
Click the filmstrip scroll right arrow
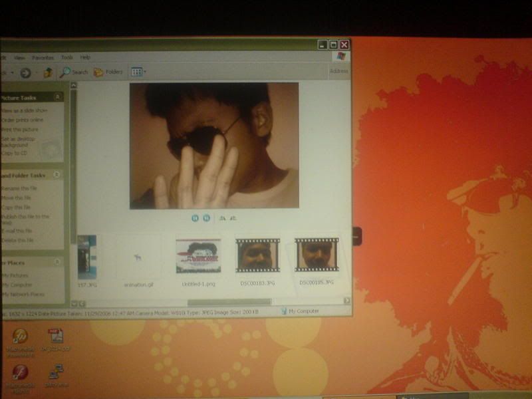pyautogui.click(x=346, y=301)
